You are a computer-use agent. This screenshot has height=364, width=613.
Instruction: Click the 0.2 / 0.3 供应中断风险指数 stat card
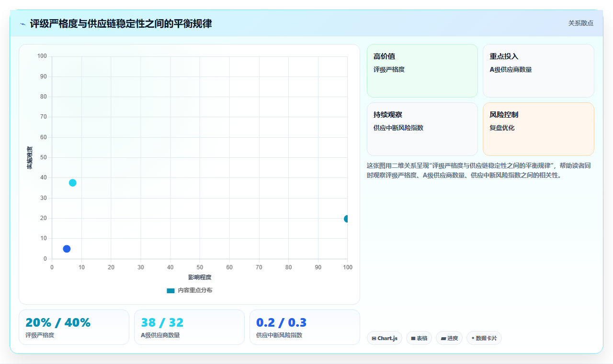coord(305,327)
